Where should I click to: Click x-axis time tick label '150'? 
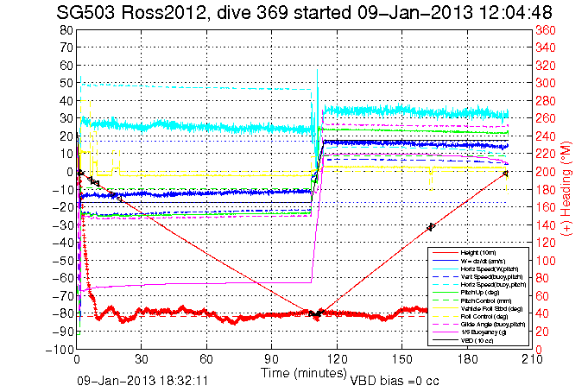(402, 359)
